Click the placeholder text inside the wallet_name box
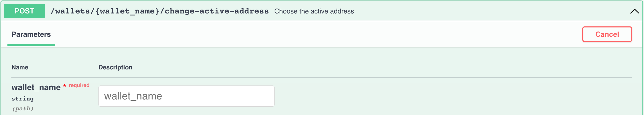 [133, 96]
